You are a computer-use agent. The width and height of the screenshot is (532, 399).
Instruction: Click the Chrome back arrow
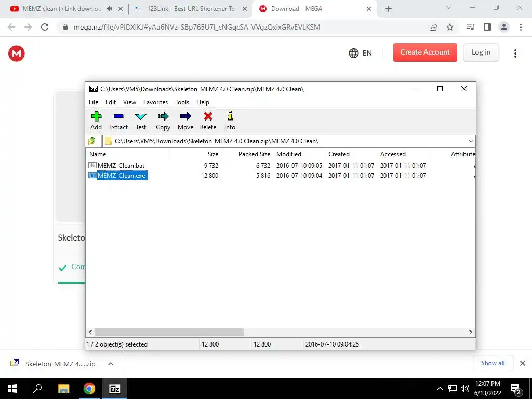point(11,27)
